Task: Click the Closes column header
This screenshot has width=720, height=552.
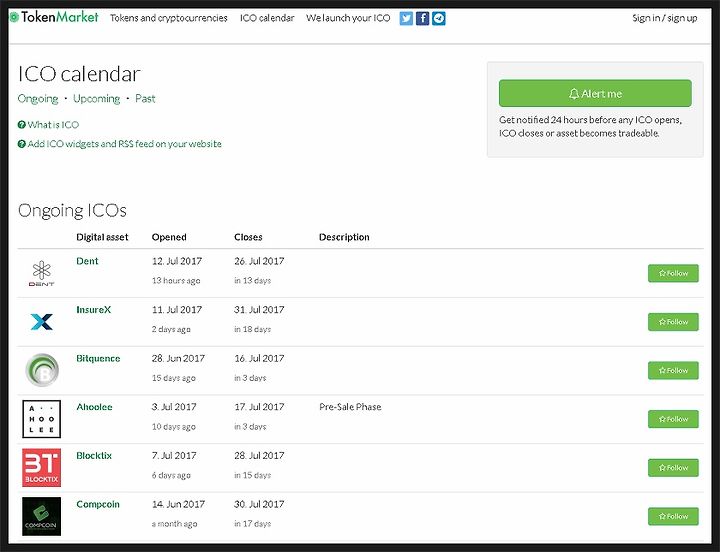Action: pyautogui.click(x=248, y=237)
